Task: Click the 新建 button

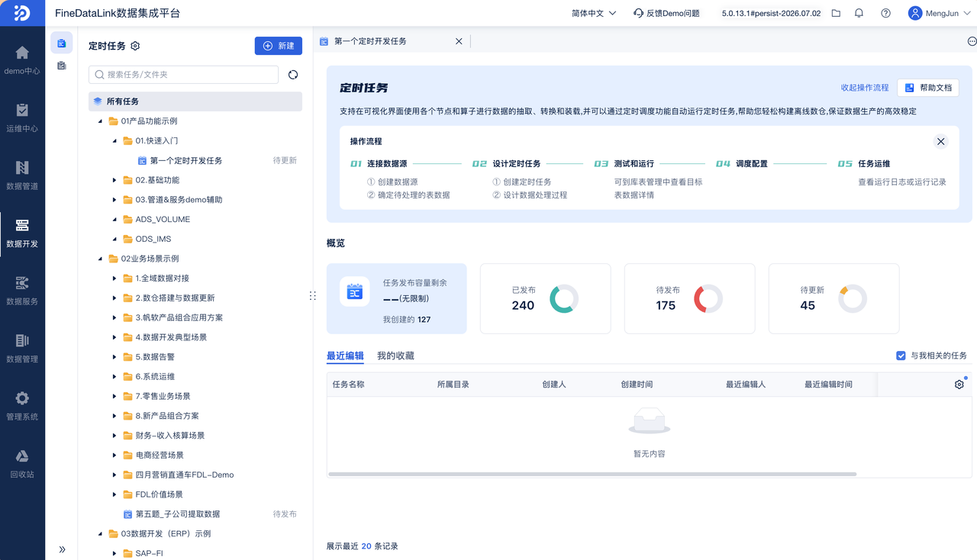Action: coord(279,46)
